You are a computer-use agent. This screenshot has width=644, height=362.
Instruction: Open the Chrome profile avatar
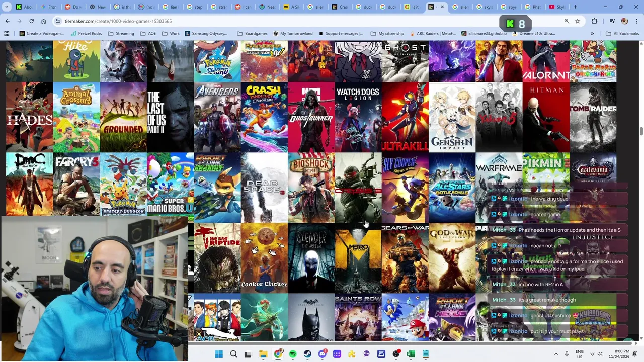coord(624,21)
